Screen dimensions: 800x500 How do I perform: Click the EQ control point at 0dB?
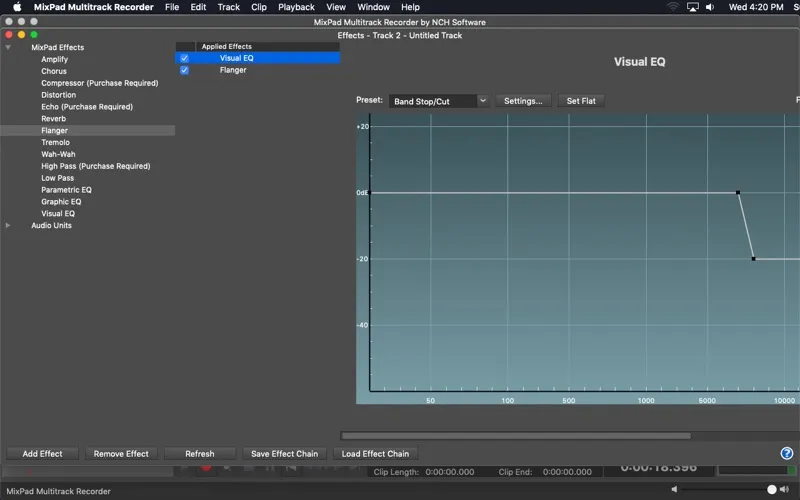[x=738, y=192]
